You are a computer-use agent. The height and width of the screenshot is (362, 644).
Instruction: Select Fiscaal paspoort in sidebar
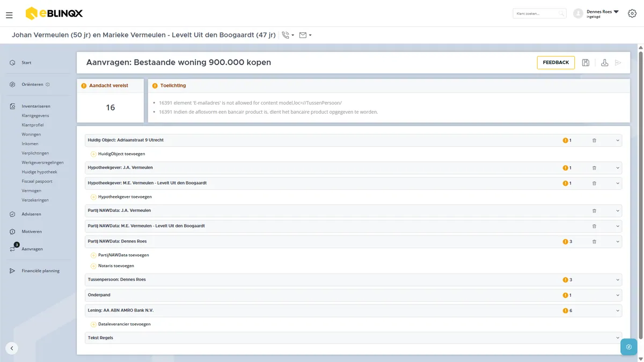click(x=37, y=181)
